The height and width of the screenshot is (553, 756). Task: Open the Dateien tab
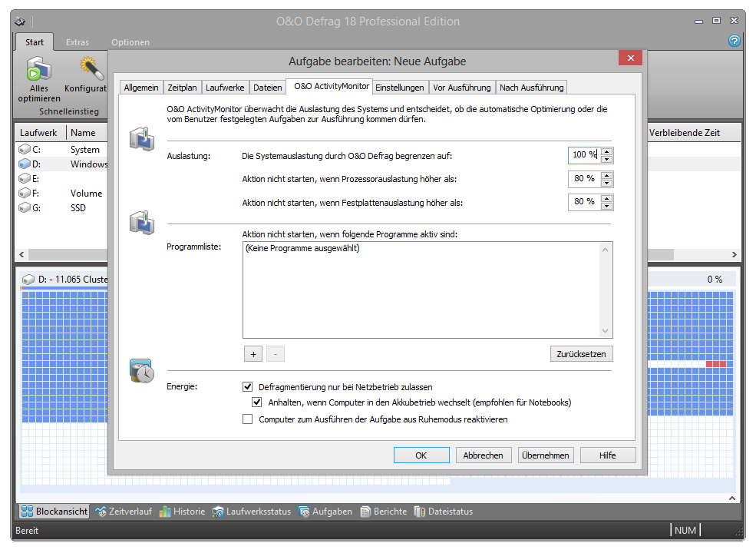pos(268,88)
